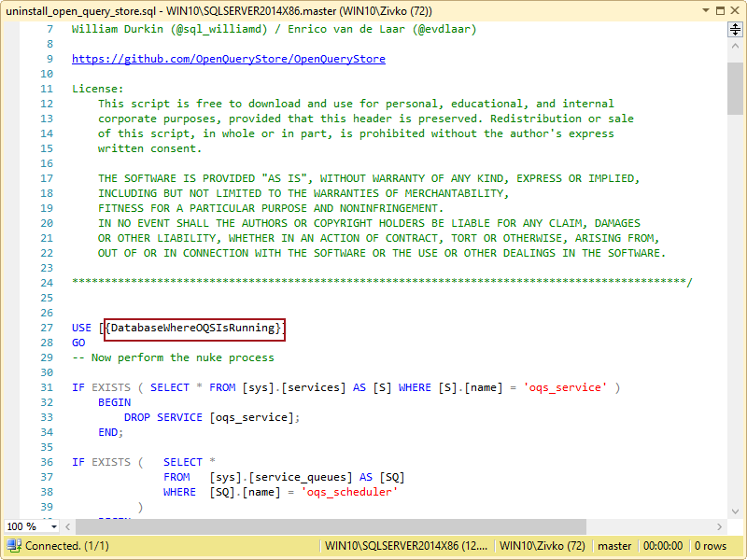Image resolution: width=747 pixels, height=560 pixels.
Task: Click the 'Connected. (1/1)' status text
Action: (x=67, y=546)
